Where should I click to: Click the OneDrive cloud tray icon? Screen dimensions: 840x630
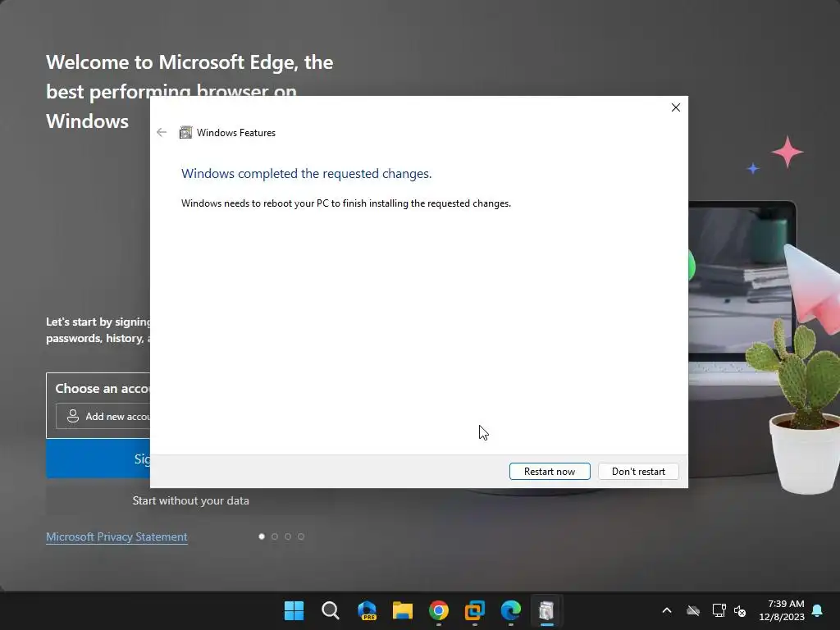[x=693, y=610]
